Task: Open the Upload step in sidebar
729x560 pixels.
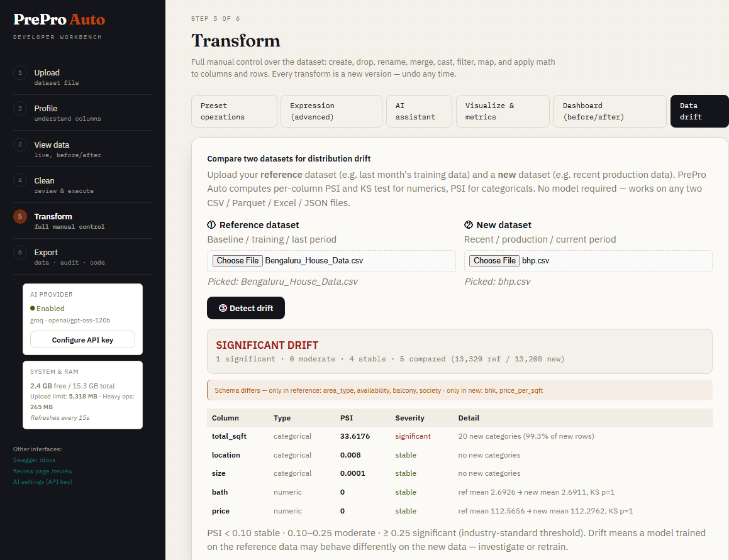Action: pos(83,77)
